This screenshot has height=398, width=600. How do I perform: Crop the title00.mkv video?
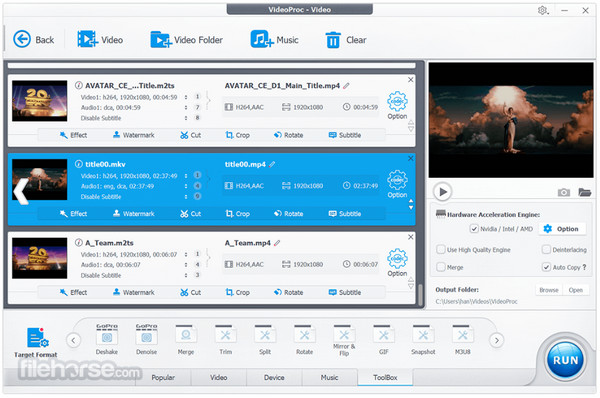point(238,214)
